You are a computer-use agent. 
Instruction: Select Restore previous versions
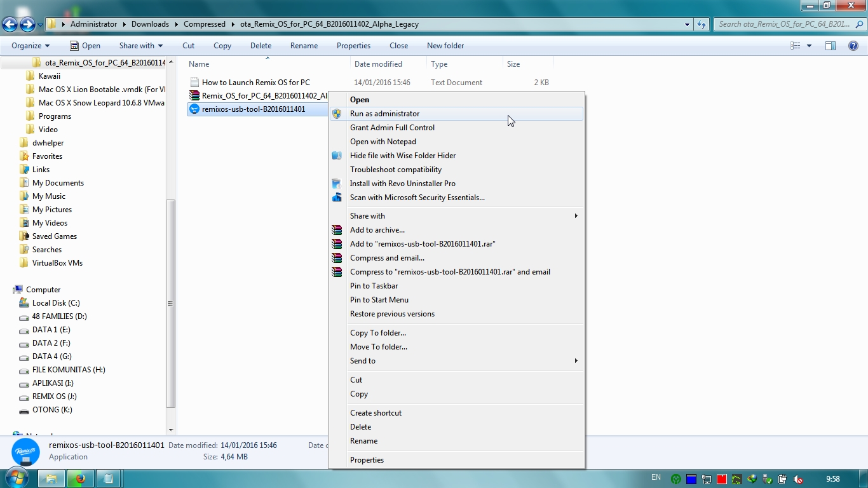pyautogui.click(x=456, y=314)
